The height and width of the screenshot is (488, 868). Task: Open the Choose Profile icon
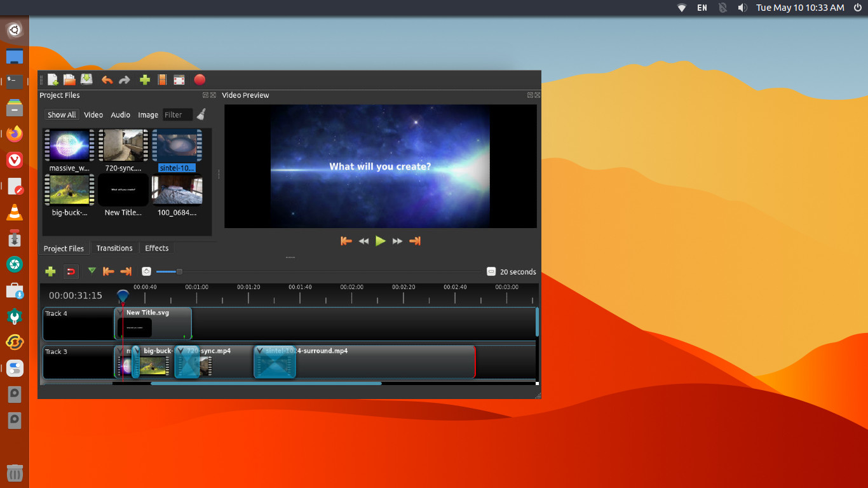[161, 79]
